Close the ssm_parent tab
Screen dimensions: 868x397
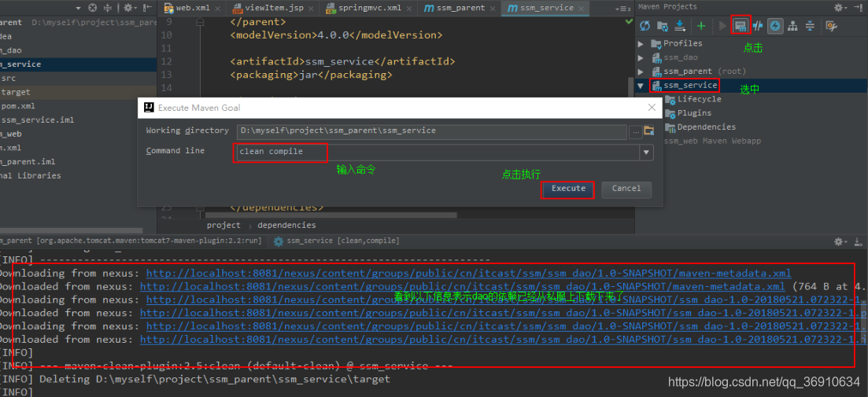(493, 9)
